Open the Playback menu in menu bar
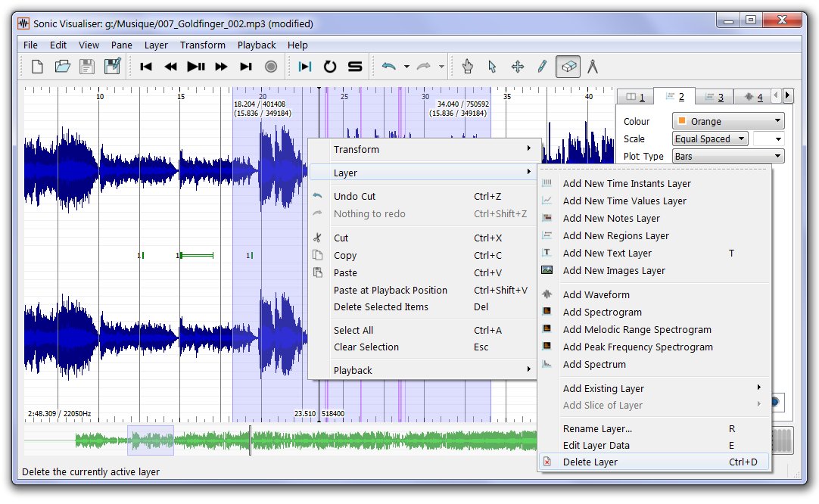The image size is (819, 504). tap(257, 45)
